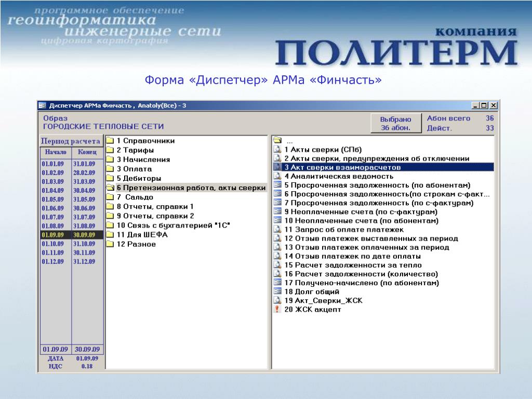Click folder icon beside 8 Отчеты, справки 1
The width and height of the screenshot is (532, 399).
(110, 206)
